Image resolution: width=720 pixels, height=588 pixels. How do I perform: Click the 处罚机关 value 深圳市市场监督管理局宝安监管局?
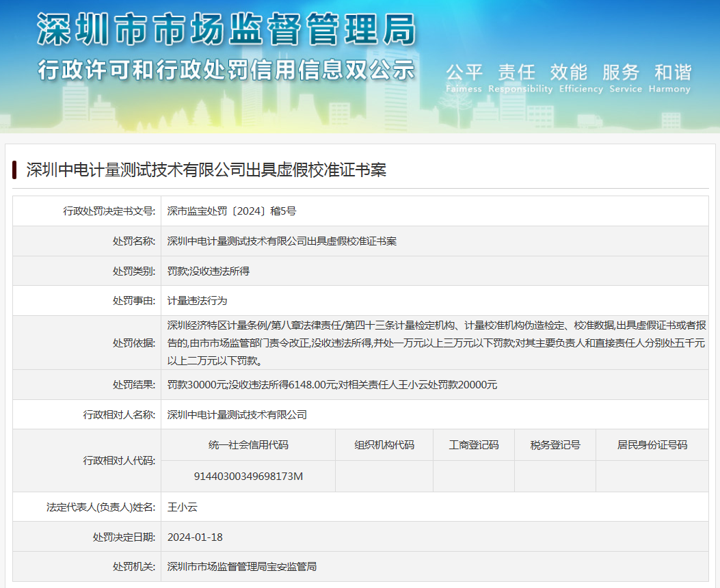tap(242, 567)
